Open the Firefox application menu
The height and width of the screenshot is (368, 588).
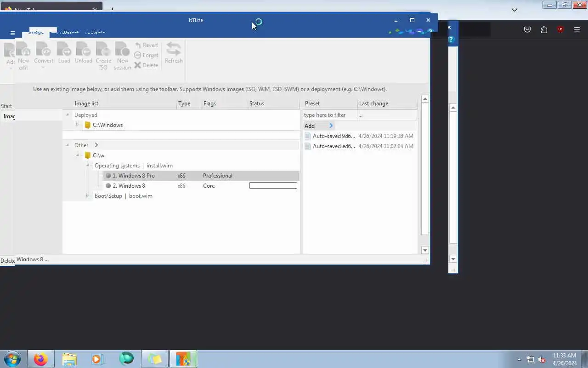(577, 29)
